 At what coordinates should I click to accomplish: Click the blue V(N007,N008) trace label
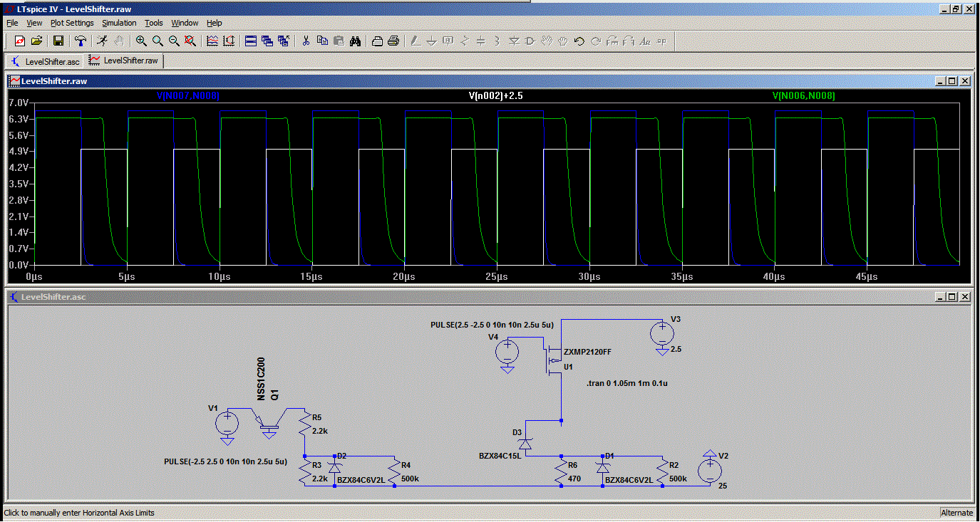pos(188,95)
